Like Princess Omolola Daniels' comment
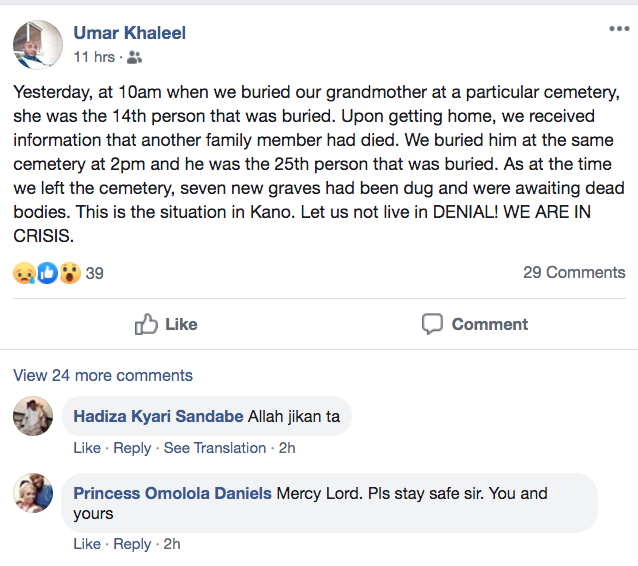 [x=87, y=544]
